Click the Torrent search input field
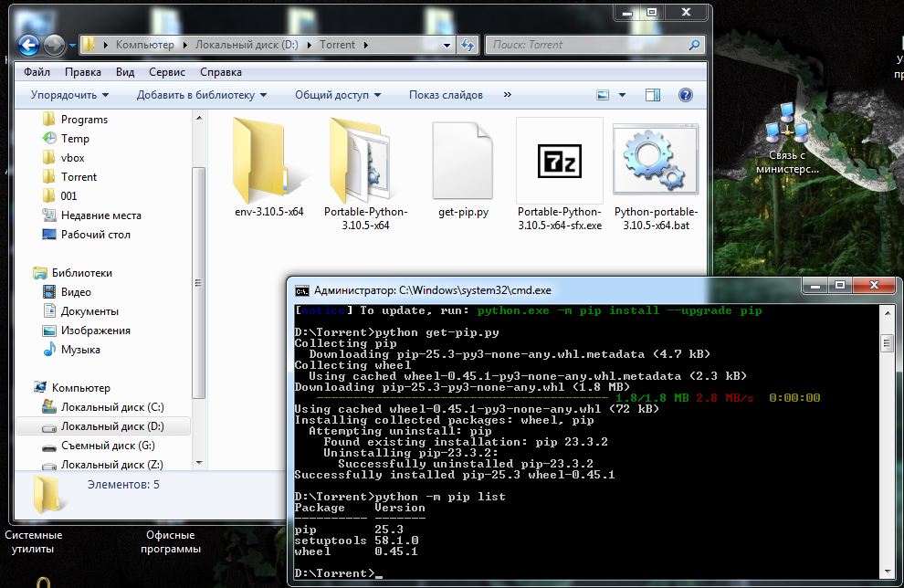The image size is (904, 588). (x=584, y=45)
